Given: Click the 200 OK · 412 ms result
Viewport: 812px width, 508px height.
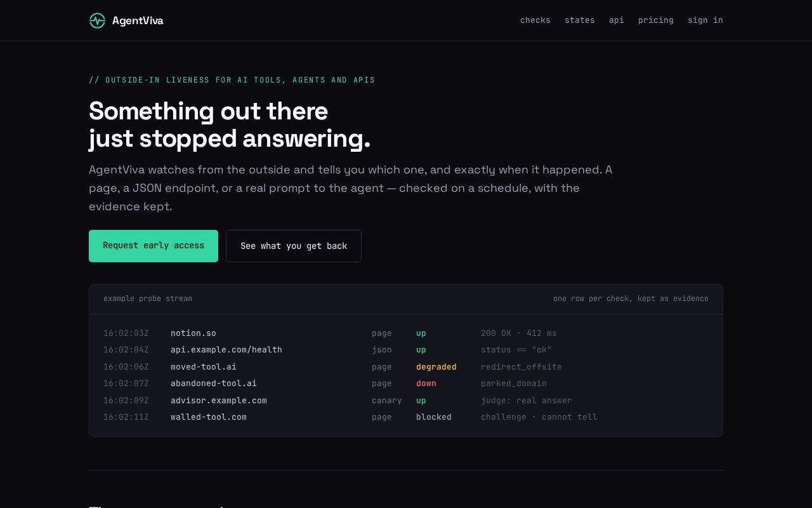Looking at the screenshot, I should 519,333.
